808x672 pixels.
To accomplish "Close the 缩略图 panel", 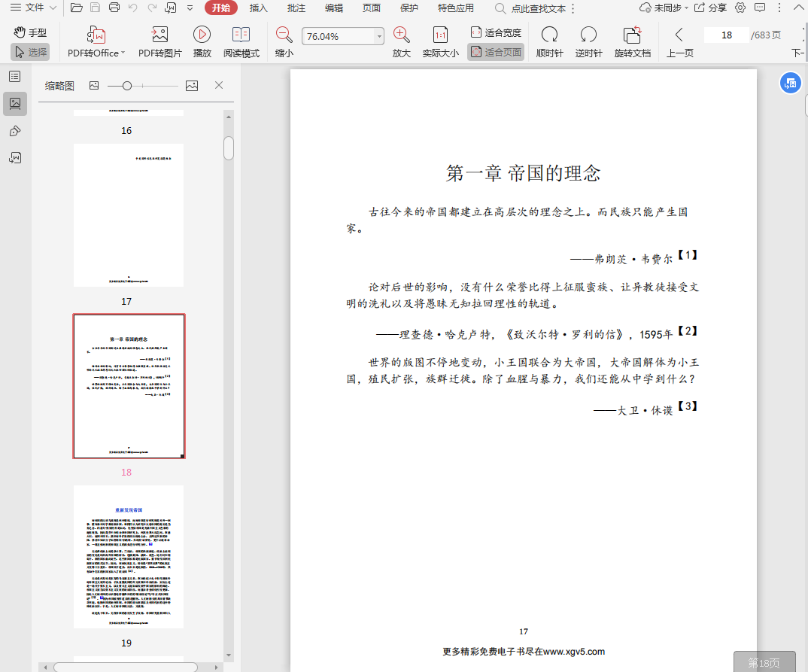I will 218,86.
